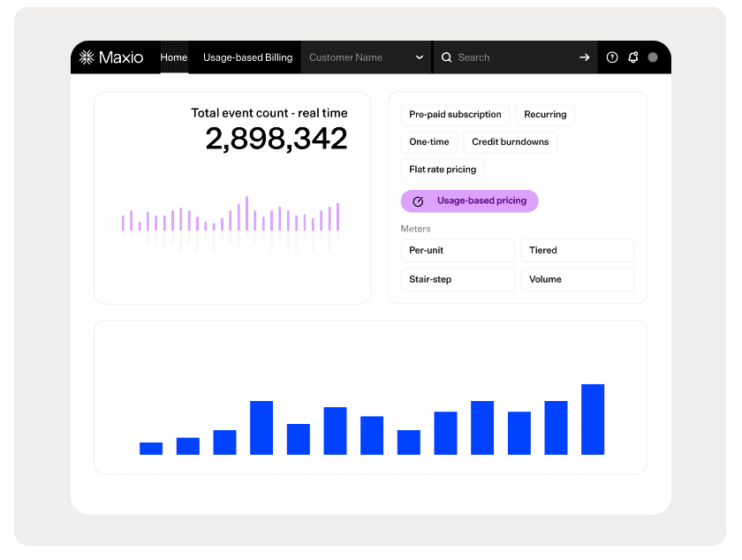
Task: Choose the Stair-step meter
Action: pyautogui.click(x=458, y=279)
